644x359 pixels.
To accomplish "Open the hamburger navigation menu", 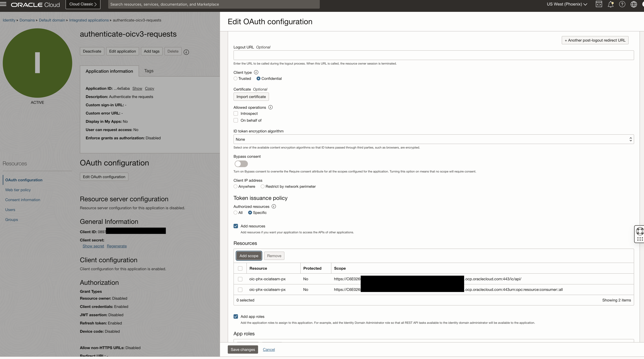I will pyautogui.click(x=3, y=4).
